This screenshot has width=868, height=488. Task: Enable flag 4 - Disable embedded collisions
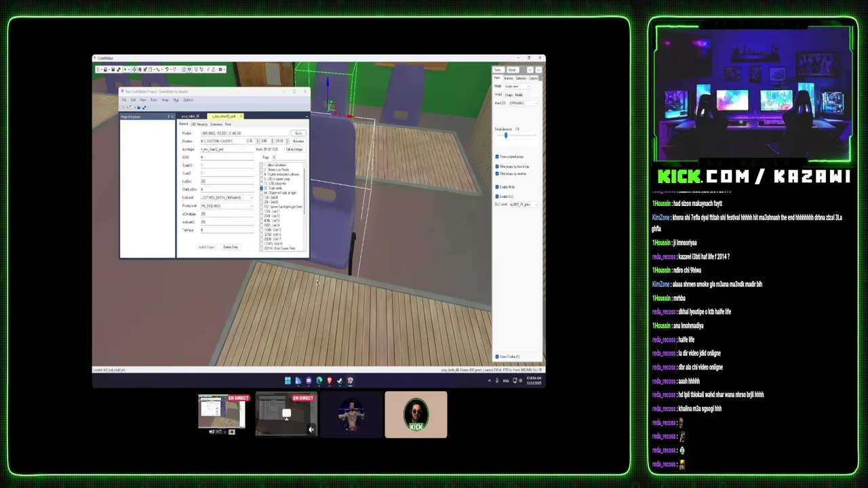pyautogui.click(x=261, y=174)
